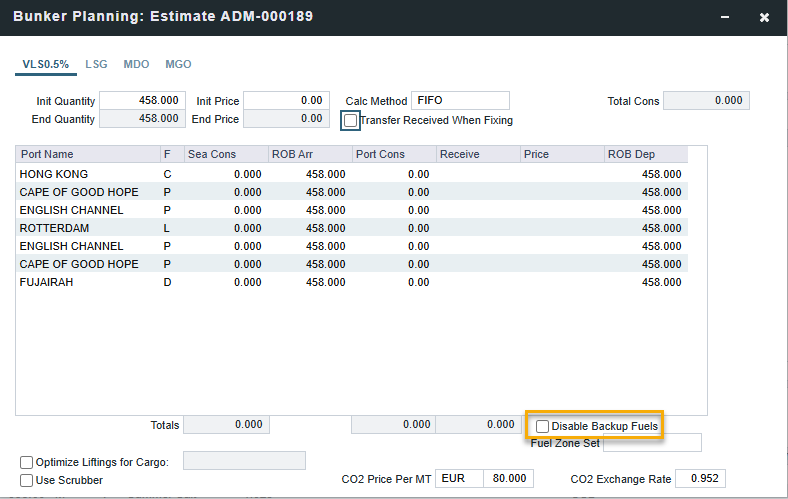The height and width of the screenshot is (499, 788).
Task: Select the MGO fuel tab
Action: [x=178, y=64]
